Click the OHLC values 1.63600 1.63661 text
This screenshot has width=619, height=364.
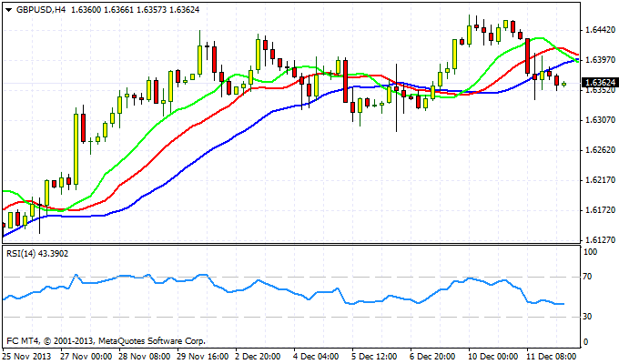pos(103,10)
